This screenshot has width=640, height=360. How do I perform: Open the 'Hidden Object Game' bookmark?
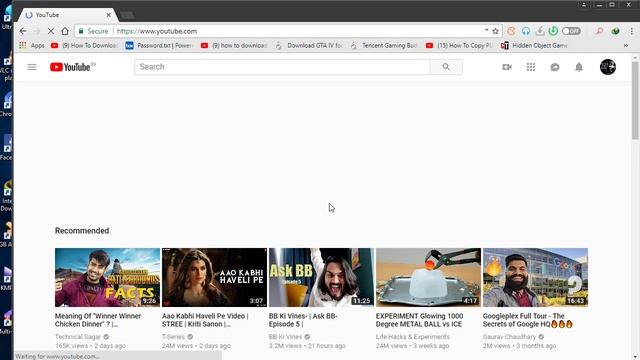[534, 45]
